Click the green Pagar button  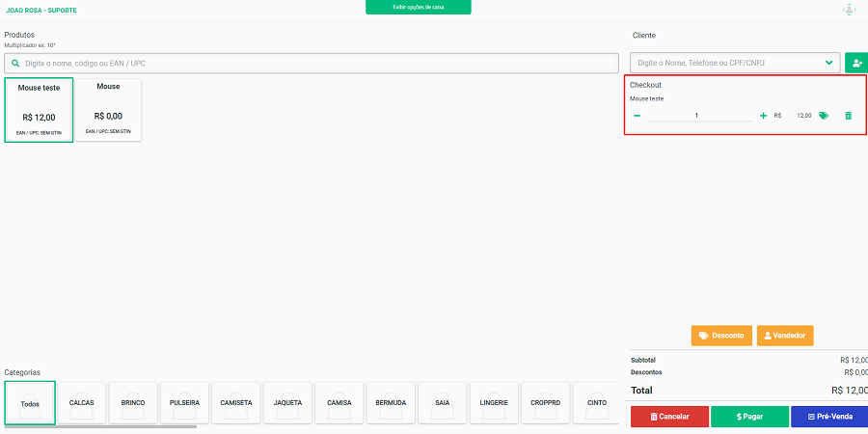click(x=749, y=417)
